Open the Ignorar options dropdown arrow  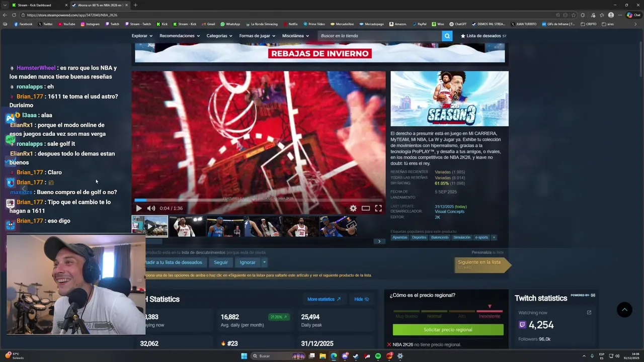click(x=264, y=262)
